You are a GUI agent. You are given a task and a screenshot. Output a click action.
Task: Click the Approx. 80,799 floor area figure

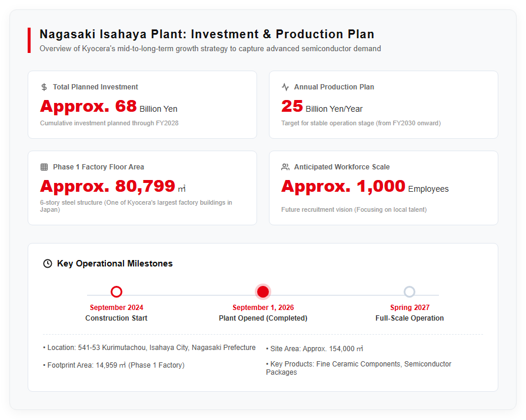(107, 186)
